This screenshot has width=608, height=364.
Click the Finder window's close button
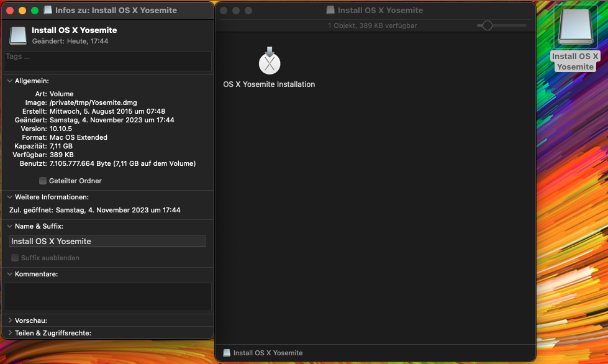(224, 11)
